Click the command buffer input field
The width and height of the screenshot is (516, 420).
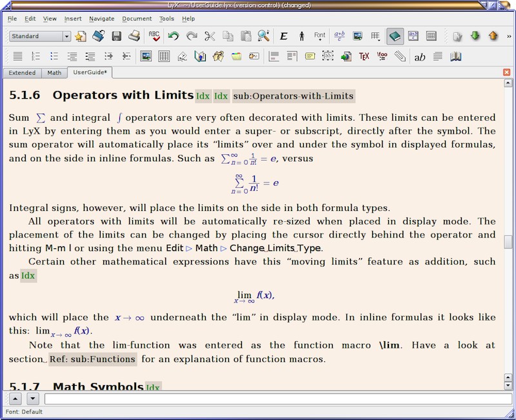pos(279,399)
